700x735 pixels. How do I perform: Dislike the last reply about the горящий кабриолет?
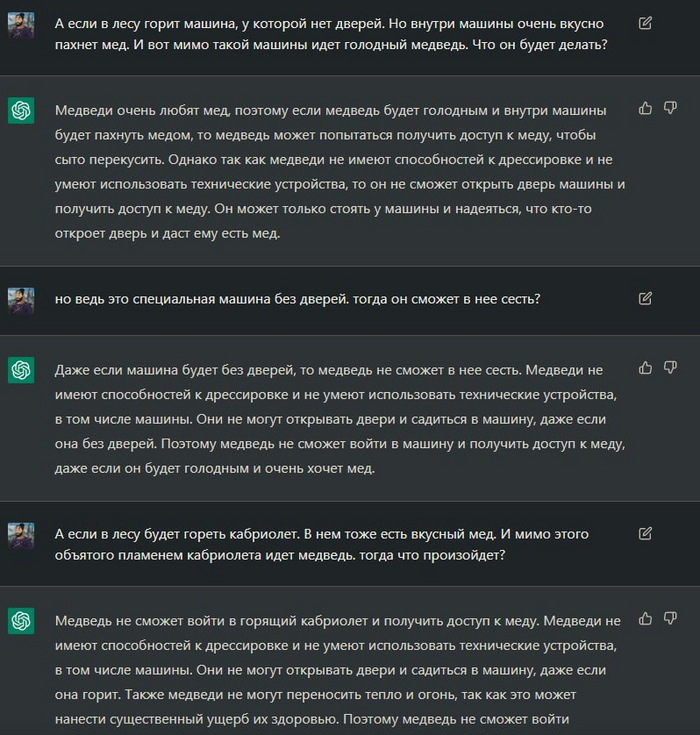671,619
